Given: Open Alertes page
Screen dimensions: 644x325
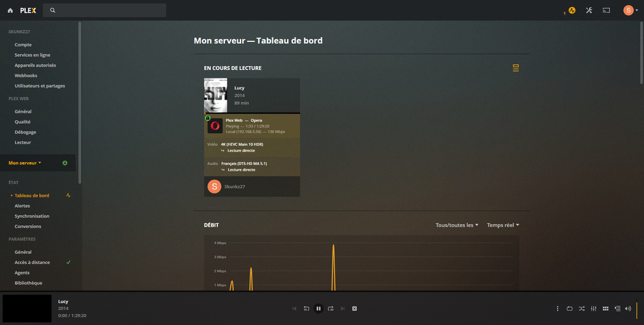Looking at the screenshot, I should [22, 206].
